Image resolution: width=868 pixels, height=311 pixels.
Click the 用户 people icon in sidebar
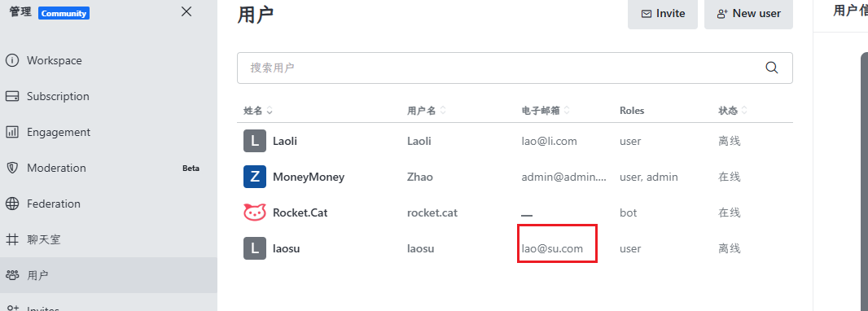[x=12, y=275]
